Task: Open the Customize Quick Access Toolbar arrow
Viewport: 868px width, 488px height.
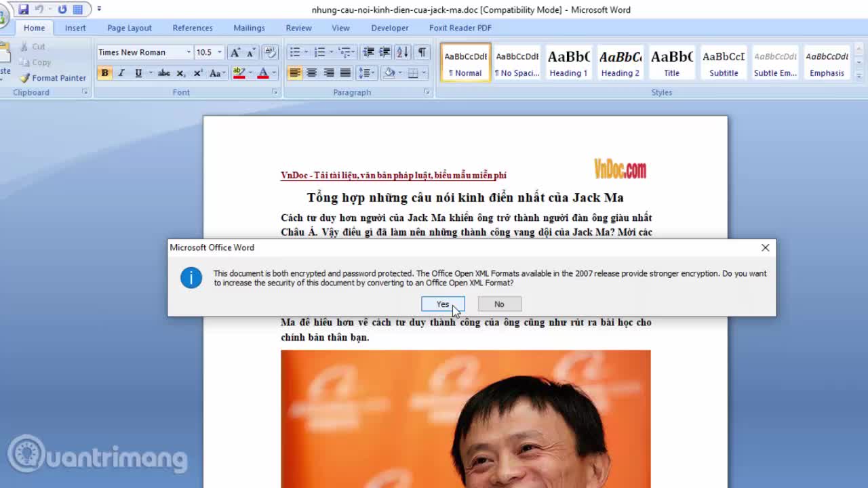Action: [x=99, y=9]
